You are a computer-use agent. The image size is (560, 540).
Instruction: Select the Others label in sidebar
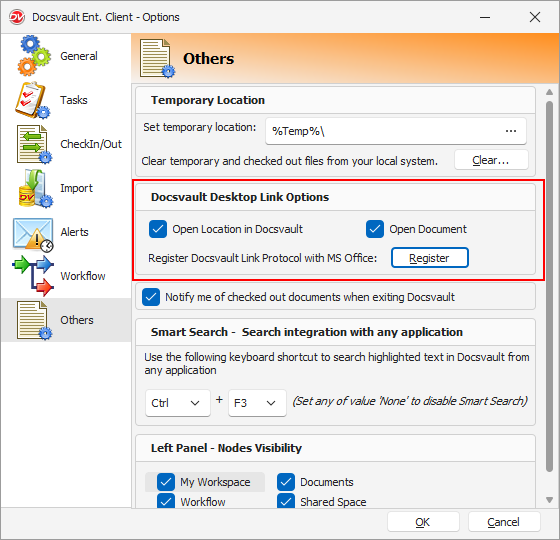coord(77,320)
